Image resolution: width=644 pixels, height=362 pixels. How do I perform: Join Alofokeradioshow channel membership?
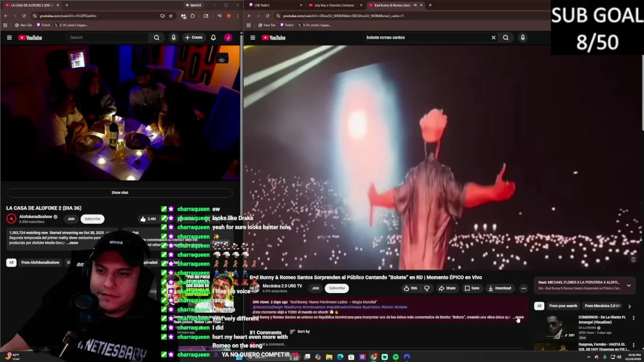pos(71,219)
